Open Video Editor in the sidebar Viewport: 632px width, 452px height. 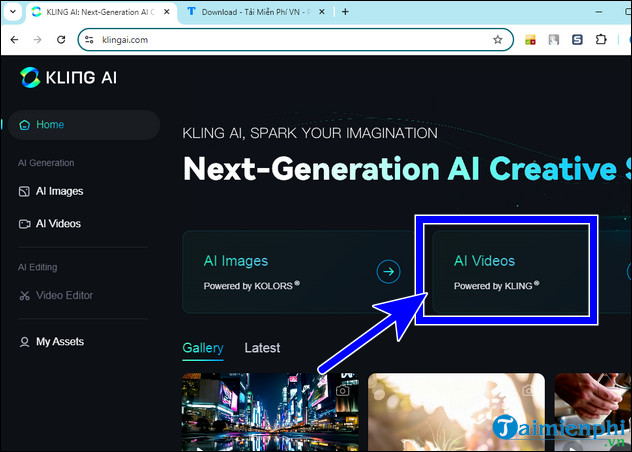56,295
